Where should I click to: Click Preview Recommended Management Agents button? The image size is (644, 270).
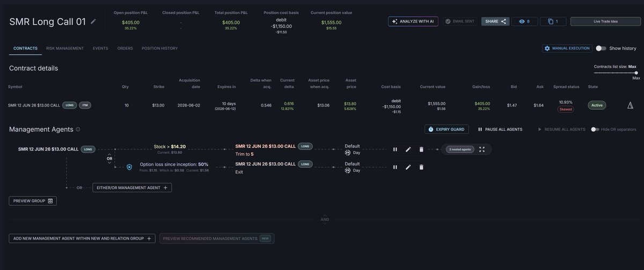217,238
